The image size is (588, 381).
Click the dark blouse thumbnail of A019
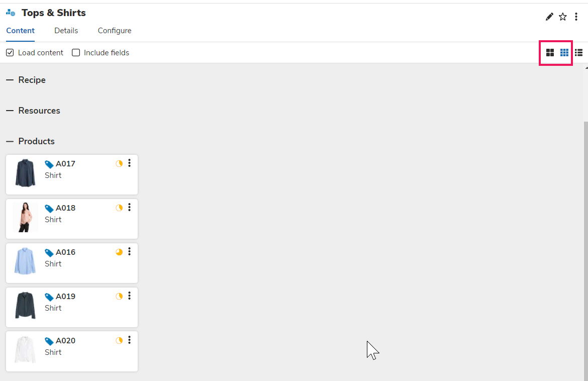pyautogui.click(x=25, y=305)
